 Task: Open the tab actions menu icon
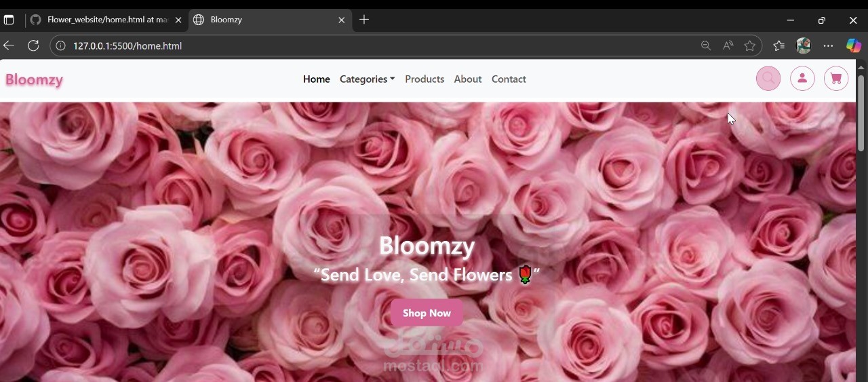(x=9, y=20)
